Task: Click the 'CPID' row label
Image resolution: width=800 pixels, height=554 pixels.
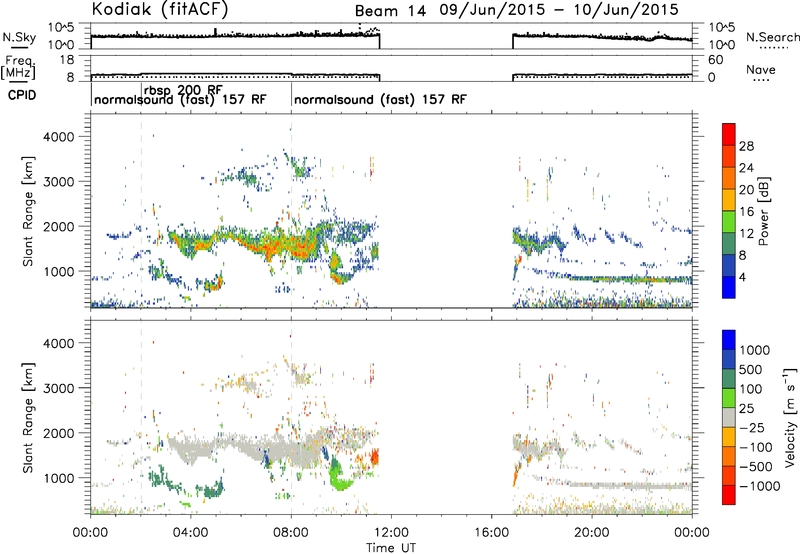Action: pos(21,95)
